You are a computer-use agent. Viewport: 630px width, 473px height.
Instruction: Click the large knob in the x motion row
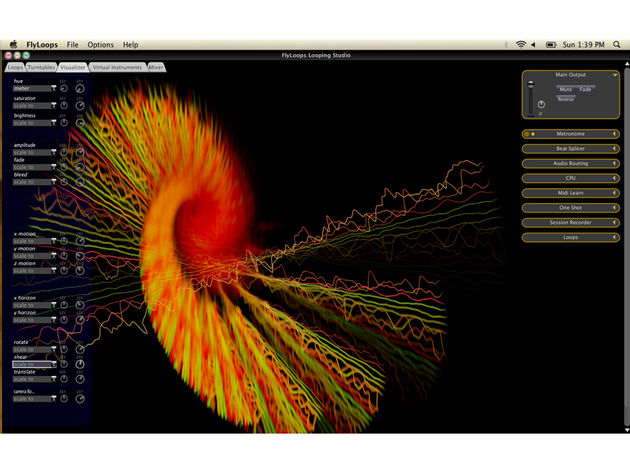pyautogui.click(x=80, y=241)
